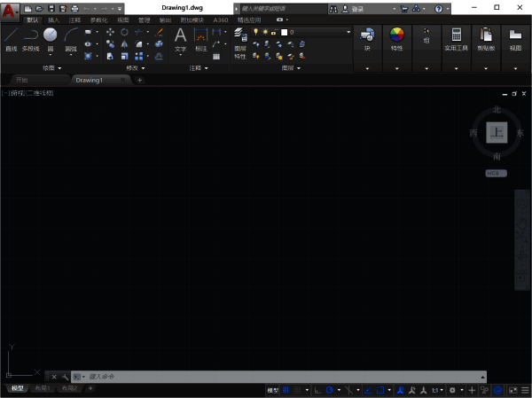Viewport: 532px width, 398px height.
Task: Toggle the layer on/off lightbulb icon
Action: point(256,32)
